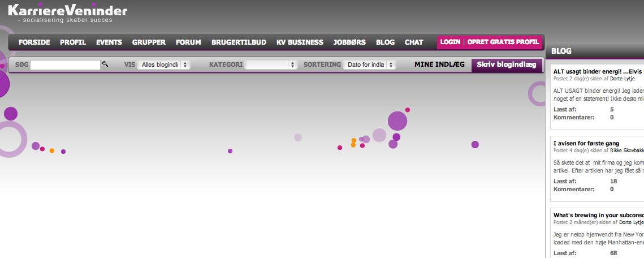Screen dimensions: 644x258
Task: Go to FORSIDE in the navigation
Action: coord(34,42)
